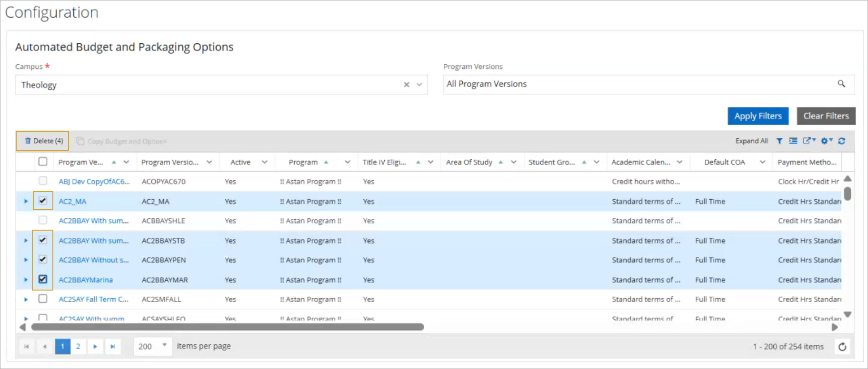Open the items per page dropdown
This screenshot has width=868, height=369.
coord(164,346)
